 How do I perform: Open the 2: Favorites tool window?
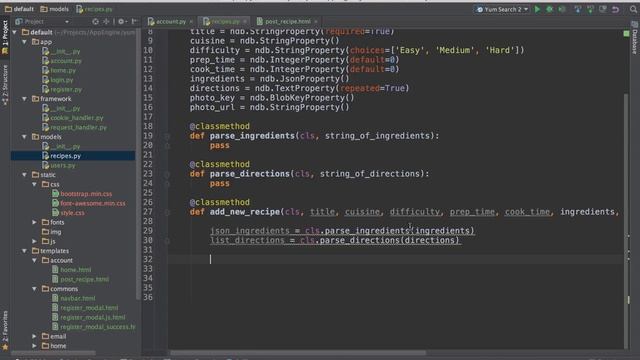5,330
